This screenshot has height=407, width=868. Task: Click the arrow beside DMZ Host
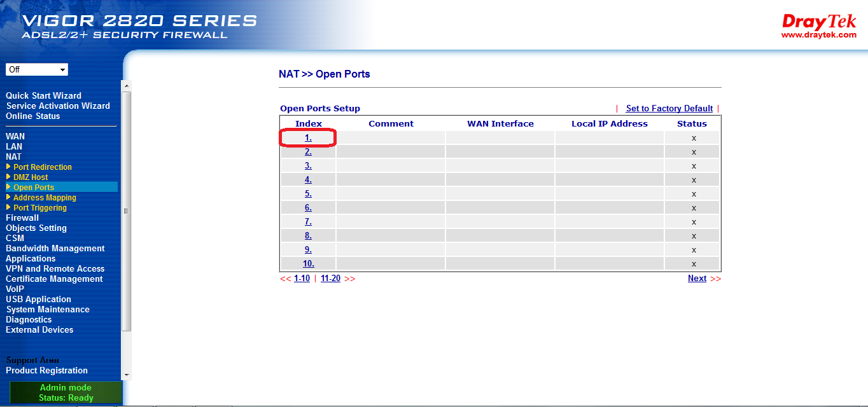[x=8, y=177]
